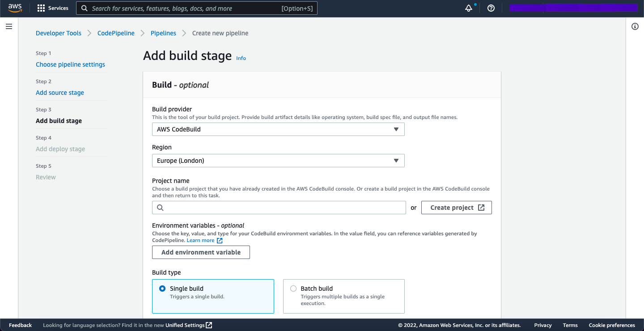
Task: Go to Developer Tools breadcrumb
Action: pyautogui.click(x=59, y=33)
